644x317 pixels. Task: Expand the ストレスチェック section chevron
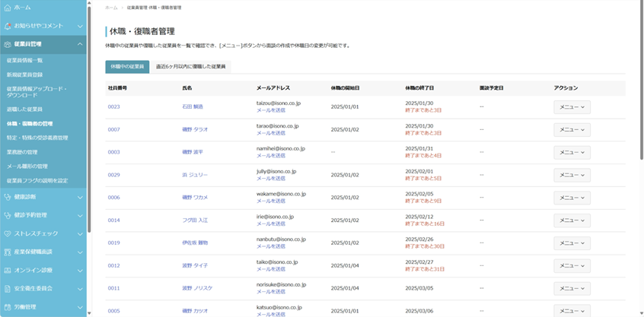[80, 233]
